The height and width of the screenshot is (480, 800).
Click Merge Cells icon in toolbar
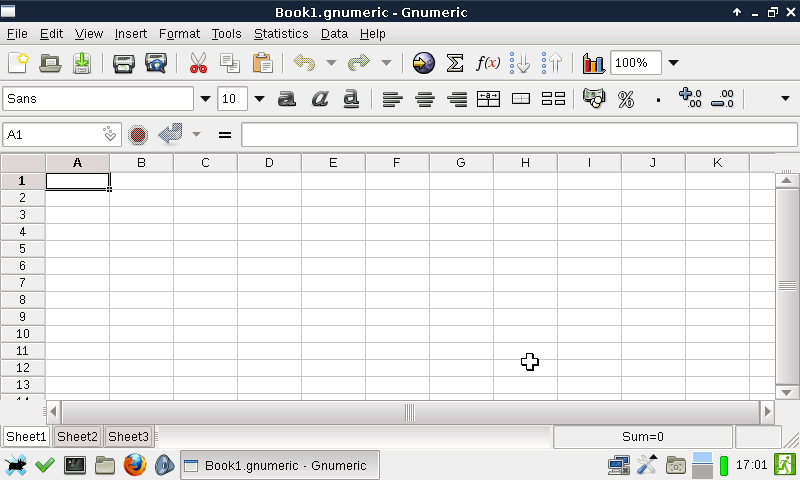520,99
